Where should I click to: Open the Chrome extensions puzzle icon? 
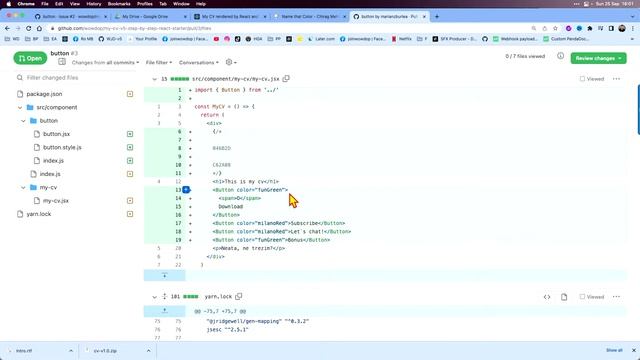[x=590, y=28]
